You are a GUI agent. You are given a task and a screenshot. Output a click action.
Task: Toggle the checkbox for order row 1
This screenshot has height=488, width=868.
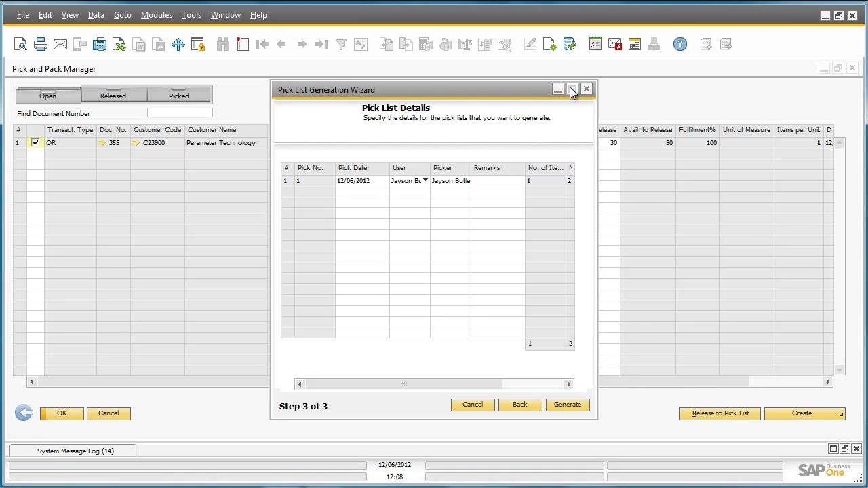pos(35,142)
